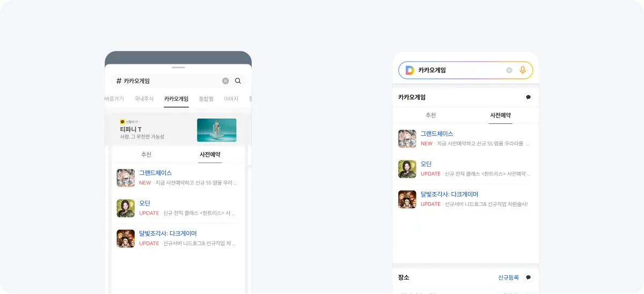Switch to 이미지 tab

pos(231,99)
